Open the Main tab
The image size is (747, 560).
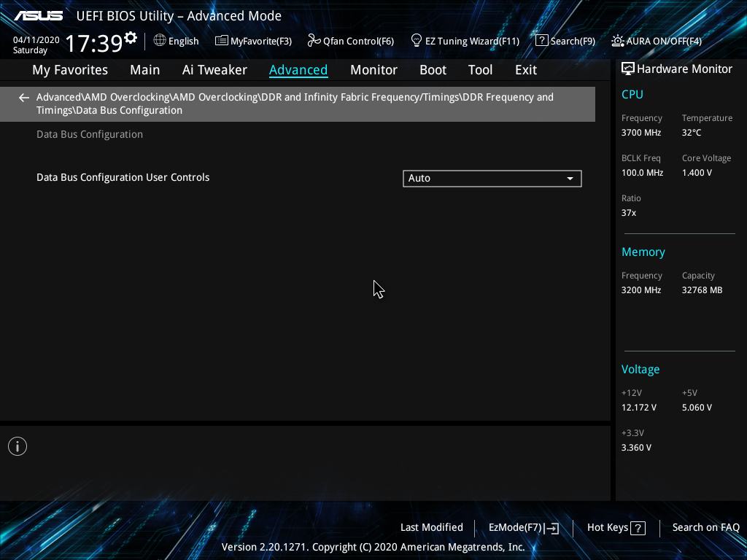click(x=145, y=70)
